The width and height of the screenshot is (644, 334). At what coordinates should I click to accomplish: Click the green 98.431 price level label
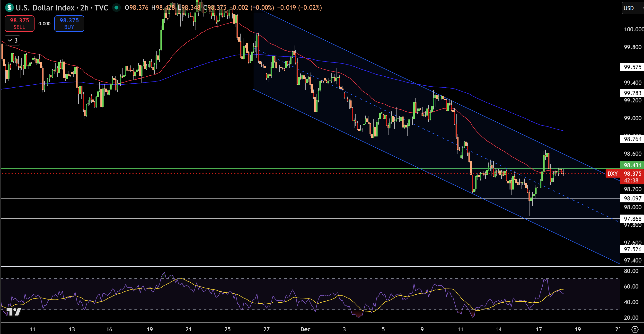(632, 165)
